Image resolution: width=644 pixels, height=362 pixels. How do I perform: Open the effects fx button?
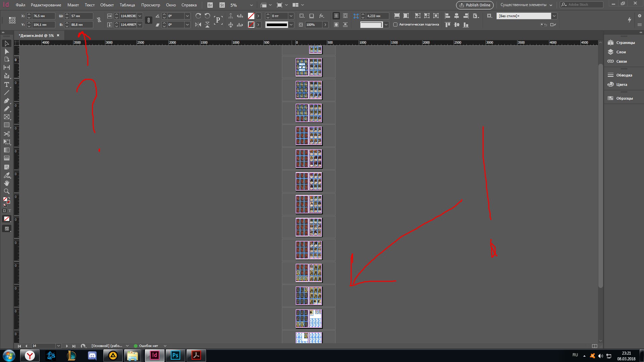coord(321,16)
